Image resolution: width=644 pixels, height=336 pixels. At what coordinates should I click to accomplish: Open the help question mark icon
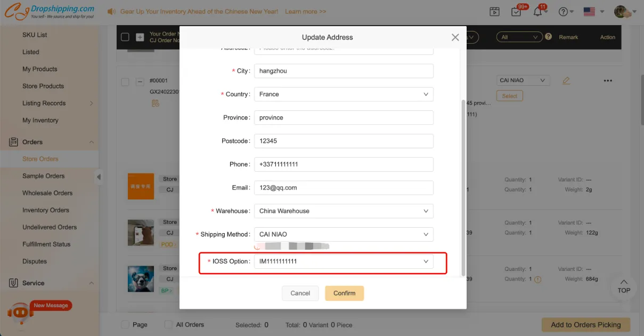click(x=563, y=12)
